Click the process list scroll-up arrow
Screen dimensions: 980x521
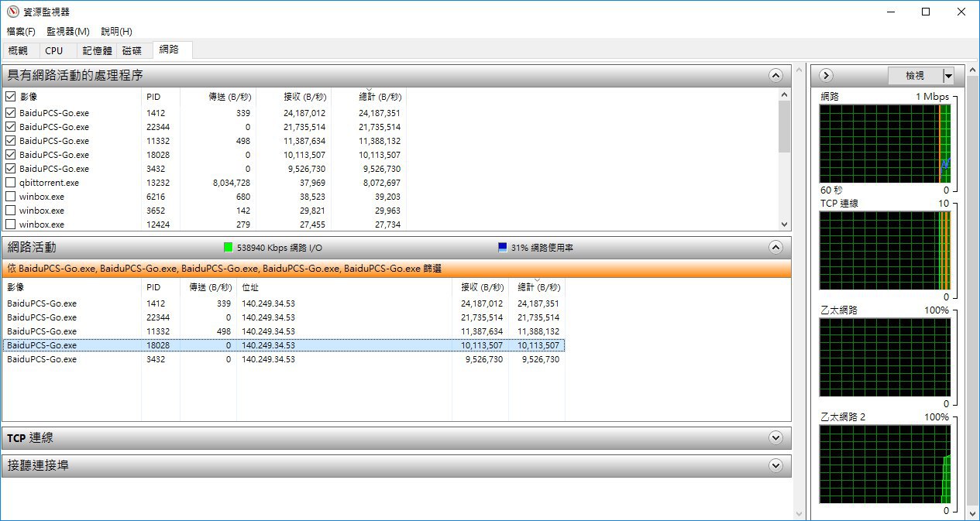(784, 94)
